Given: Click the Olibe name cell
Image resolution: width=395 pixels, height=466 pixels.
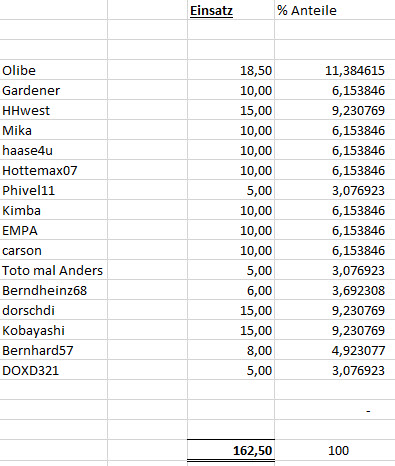Looking at the screenshot, I should [x=54, y=70].
